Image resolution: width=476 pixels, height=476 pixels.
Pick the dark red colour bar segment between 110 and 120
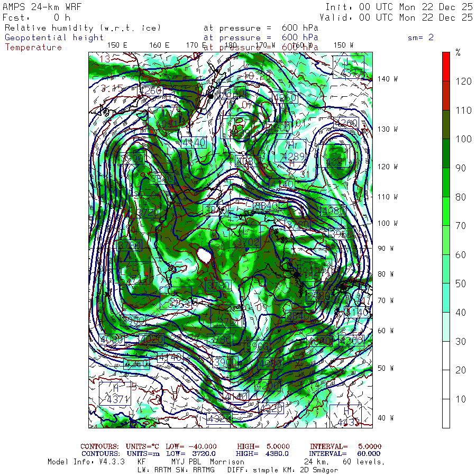tap(446, 96)
